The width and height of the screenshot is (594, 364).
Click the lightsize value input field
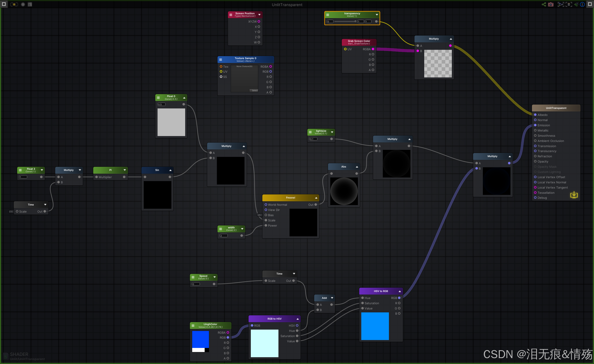(313, 139)
